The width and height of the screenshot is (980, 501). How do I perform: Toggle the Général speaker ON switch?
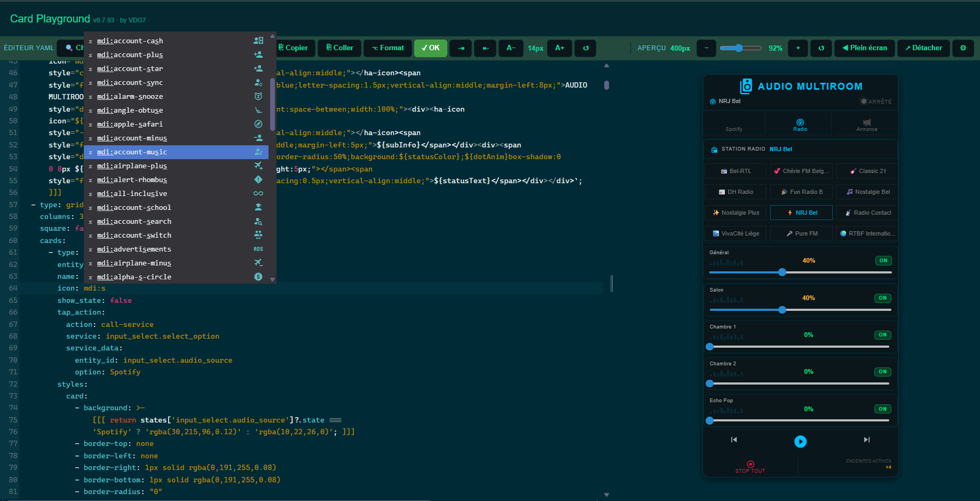pyautogui.click(x=883, y=261)
